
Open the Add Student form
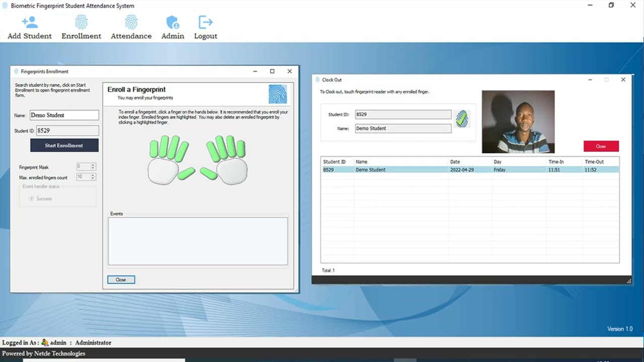[x=30, y=28]
